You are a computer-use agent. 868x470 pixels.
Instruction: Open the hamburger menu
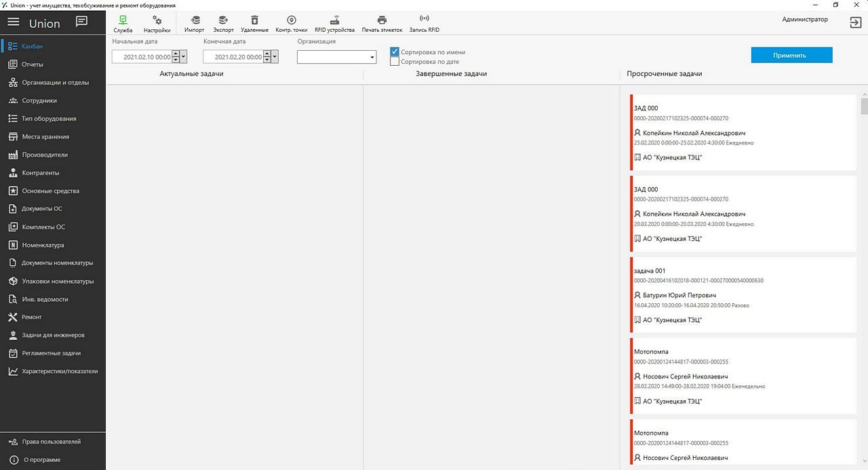(14, 22)
